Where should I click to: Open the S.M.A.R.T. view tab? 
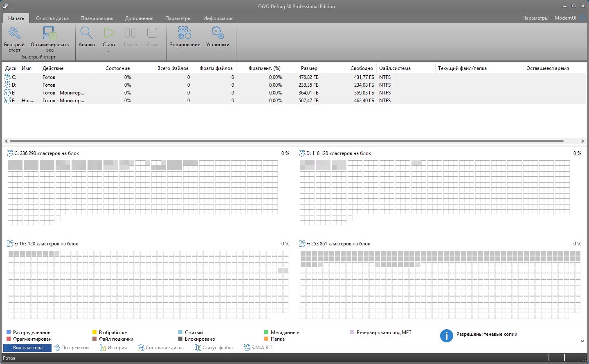click(x=259, y=348)
